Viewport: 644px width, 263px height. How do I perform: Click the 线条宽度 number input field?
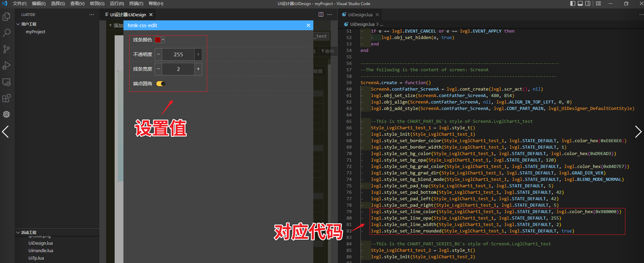178,69
